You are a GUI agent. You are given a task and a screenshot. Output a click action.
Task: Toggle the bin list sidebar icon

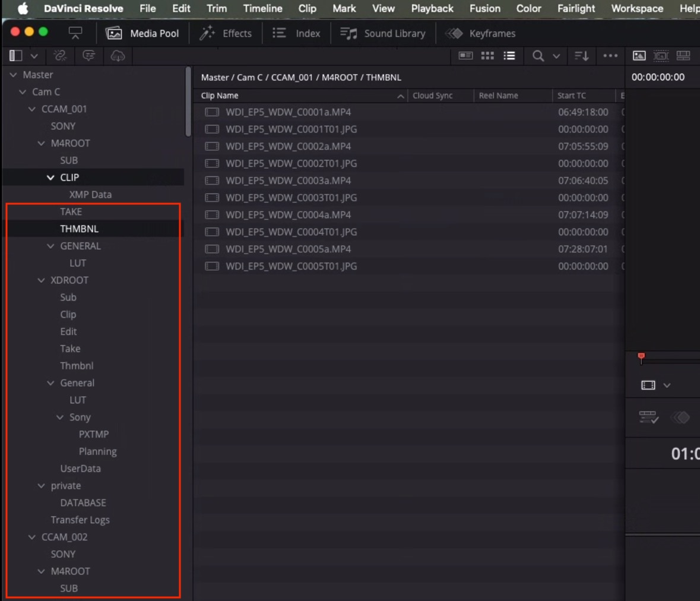click(x=15, y=56)
